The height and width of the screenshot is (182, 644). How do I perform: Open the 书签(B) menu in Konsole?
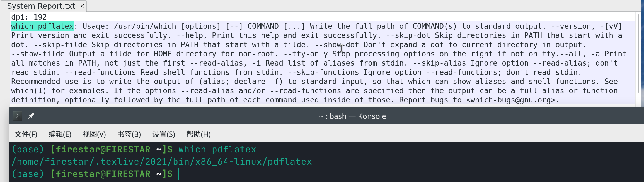129,134
